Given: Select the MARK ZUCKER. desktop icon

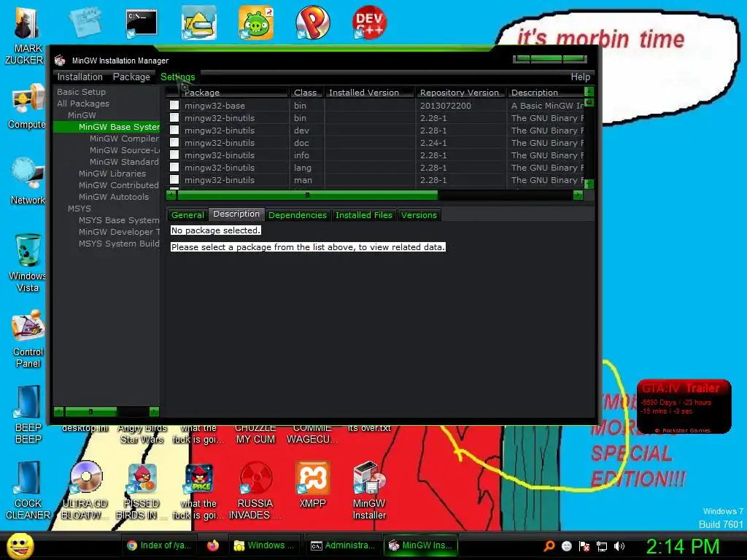Looking at the screenshot, I should tap(26, 36).
